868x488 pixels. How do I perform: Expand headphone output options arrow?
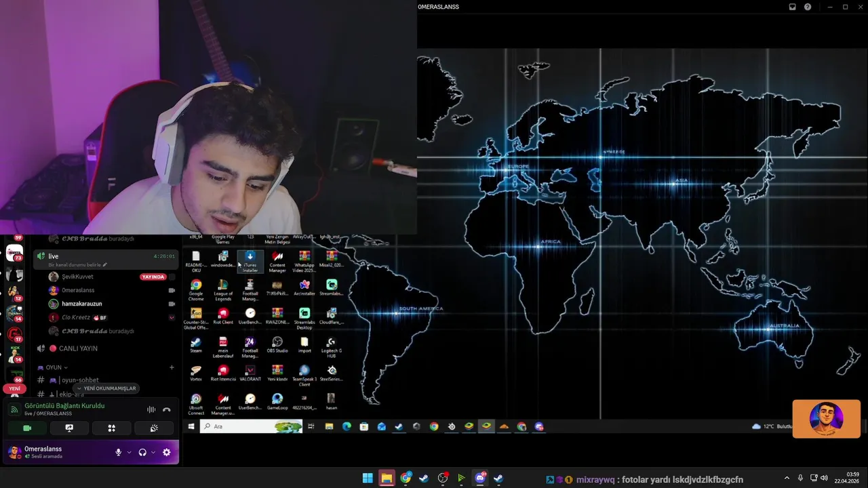click(153, 452)
